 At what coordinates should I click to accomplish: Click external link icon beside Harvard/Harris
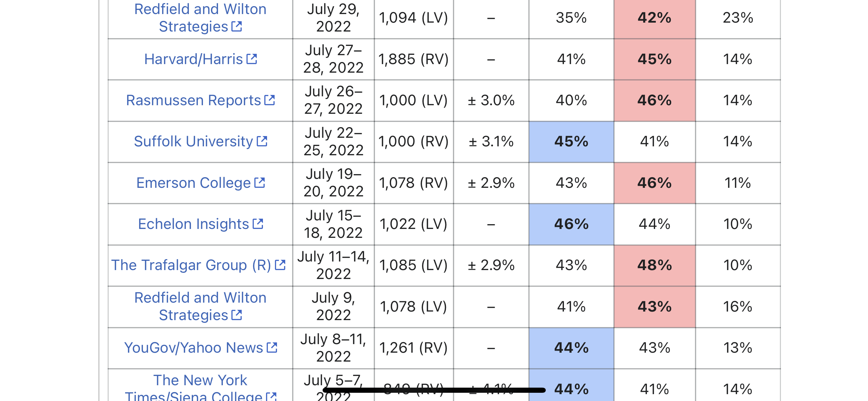[252, 59]
